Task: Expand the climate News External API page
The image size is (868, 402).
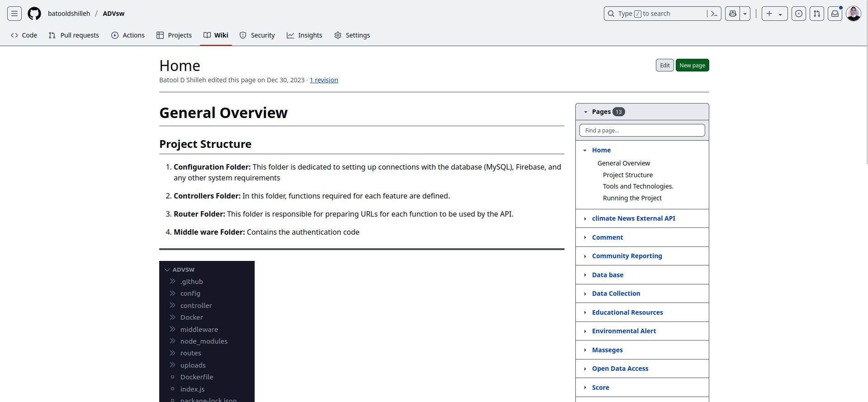Action: pyautogui.click(x=585, y=218)
